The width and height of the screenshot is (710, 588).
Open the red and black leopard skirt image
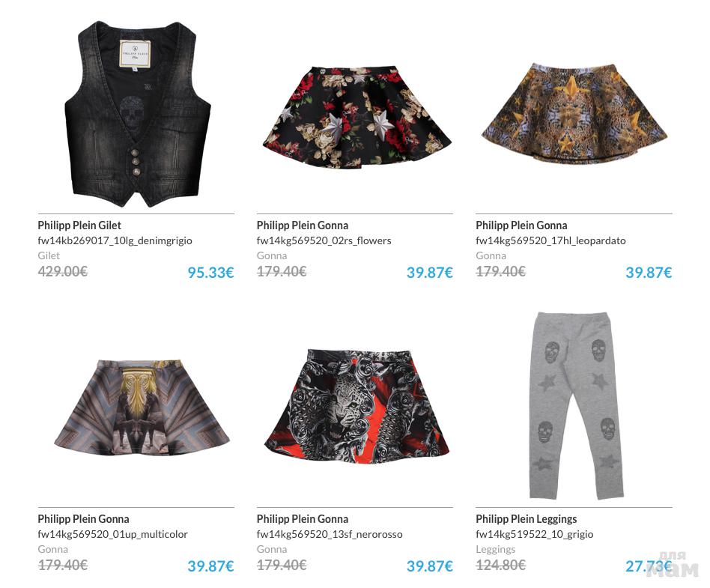click(x=356, y=406)
